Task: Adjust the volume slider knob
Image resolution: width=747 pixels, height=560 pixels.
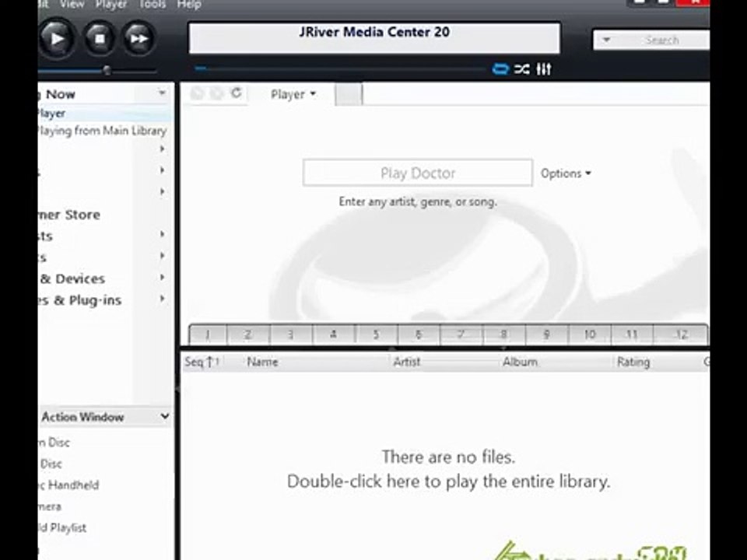Action: (107, 71)
